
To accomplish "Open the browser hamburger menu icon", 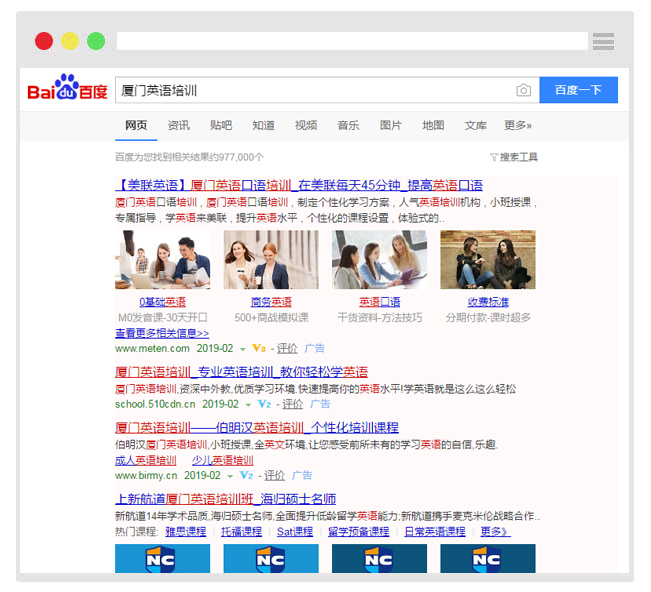I will pos(603,41).
